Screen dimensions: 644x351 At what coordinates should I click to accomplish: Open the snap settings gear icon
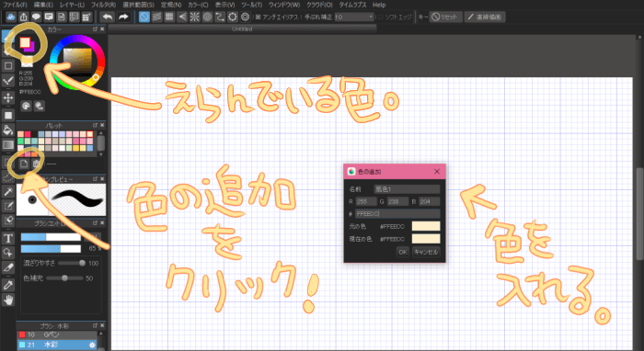click(246, 17)
